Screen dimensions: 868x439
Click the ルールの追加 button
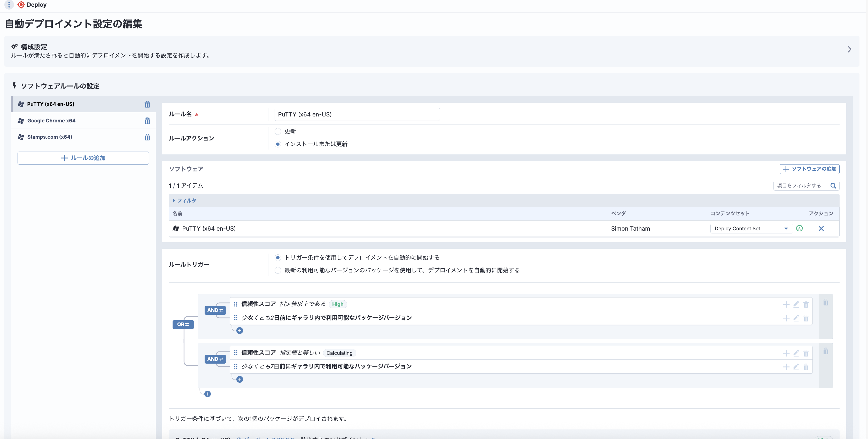click(x=83, y=158)
